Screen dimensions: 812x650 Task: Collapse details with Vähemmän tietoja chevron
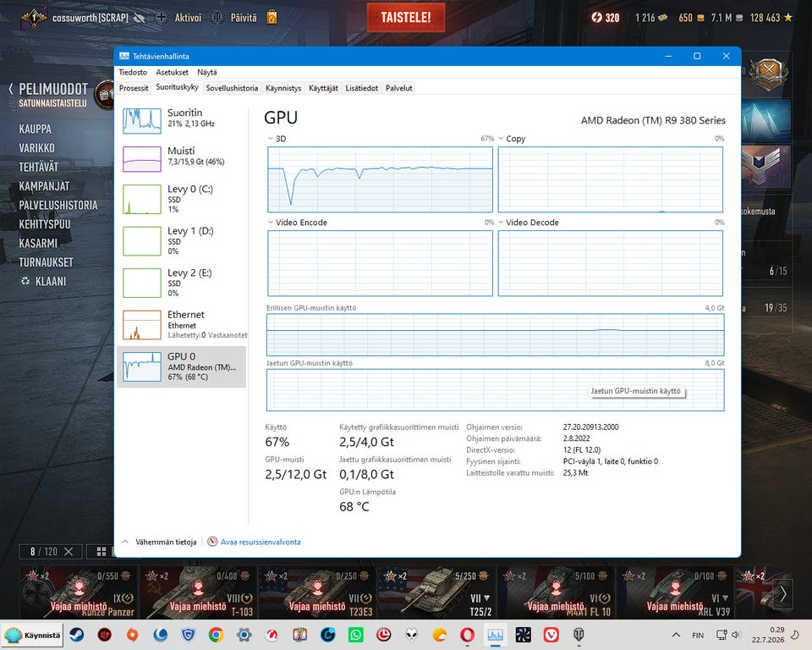[125, 542]
